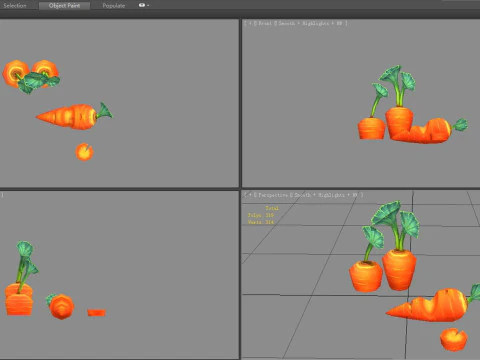The height and width of the screenshot is (360, 480).
Task: Open the ribbon display options dropdown icon
Action: tap(143, 5)
